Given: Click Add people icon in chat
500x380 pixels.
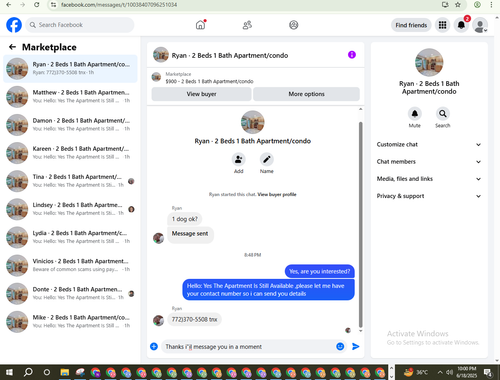Looking at the screenshot, I should click(239, 160).
